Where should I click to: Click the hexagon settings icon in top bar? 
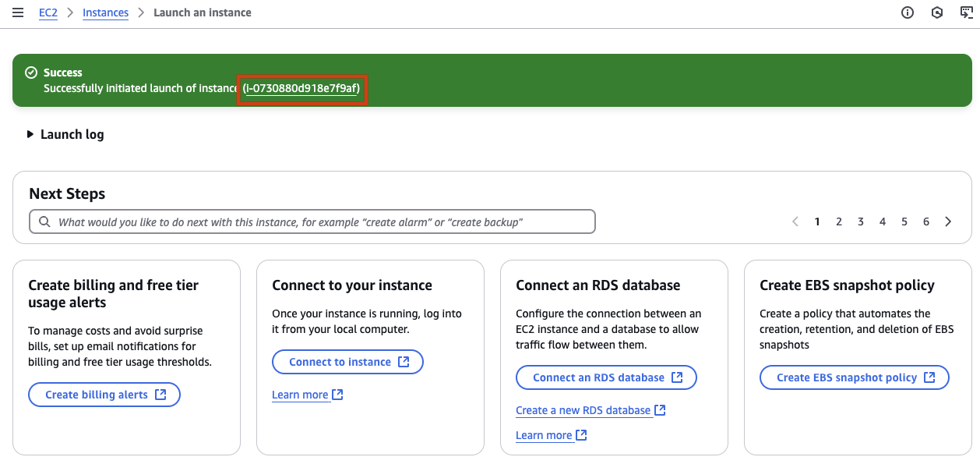point(938,12)
